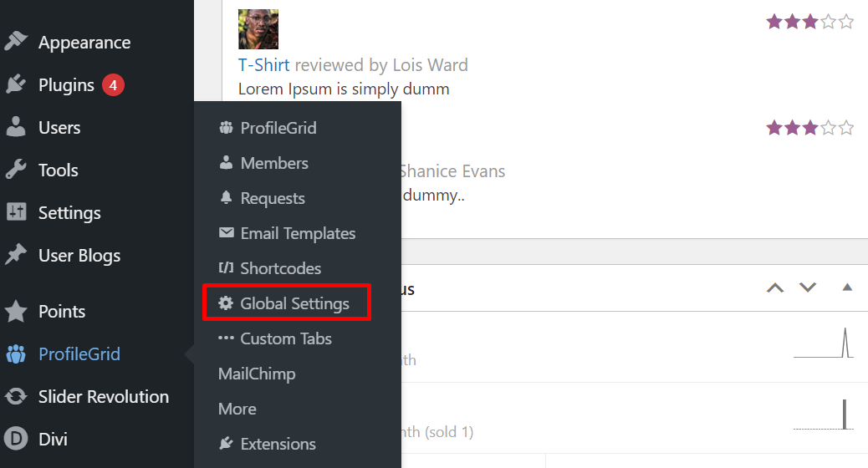
Task: Click the red Plugins update count badge
Action: (x=113, y=84)
